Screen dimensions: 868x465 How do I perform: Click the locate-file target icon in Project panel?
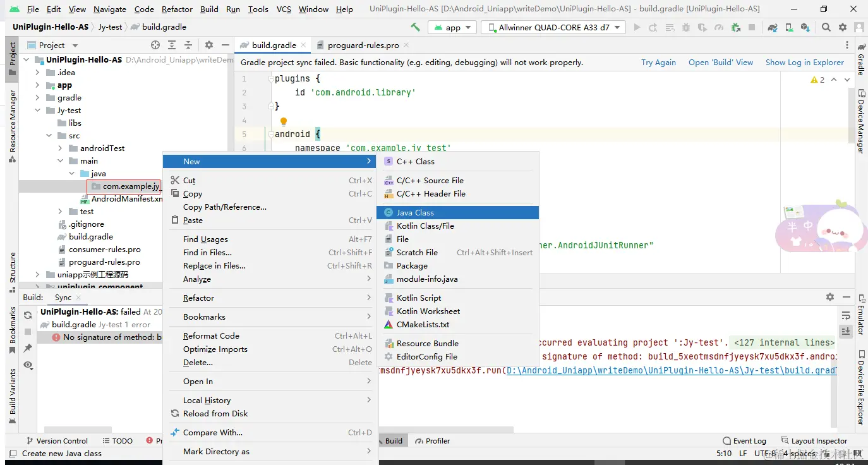coord(155,45)
